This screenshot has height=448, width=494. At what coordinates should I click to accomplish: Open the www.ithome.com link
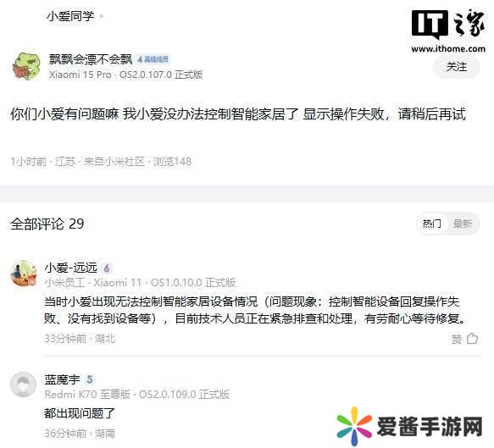point(448,49)
